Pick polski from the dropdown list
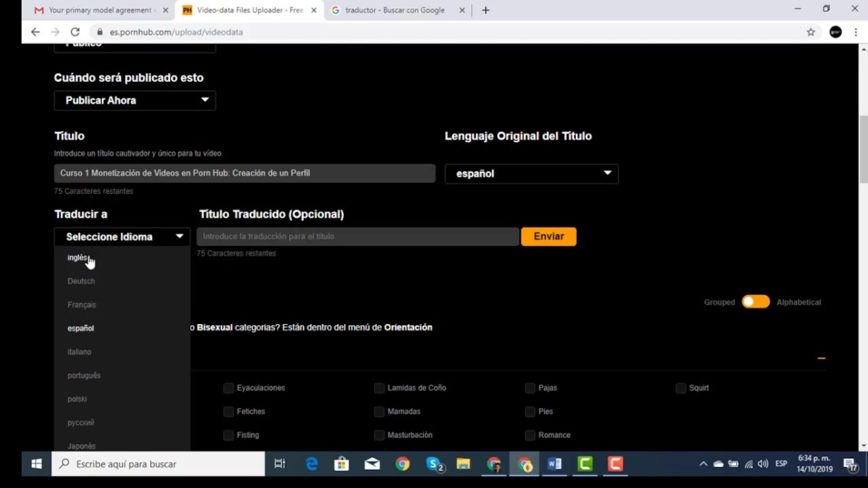 (77, 399)
